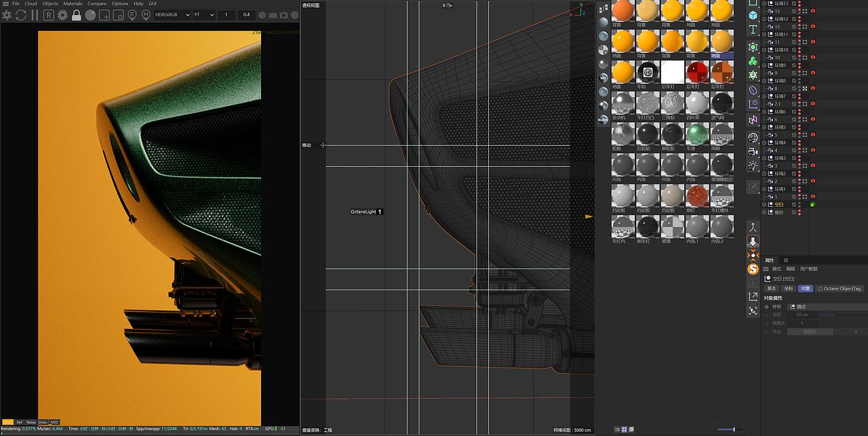Toggle the layer checkbox on 备份 row
868x436 pixels.
794,212
